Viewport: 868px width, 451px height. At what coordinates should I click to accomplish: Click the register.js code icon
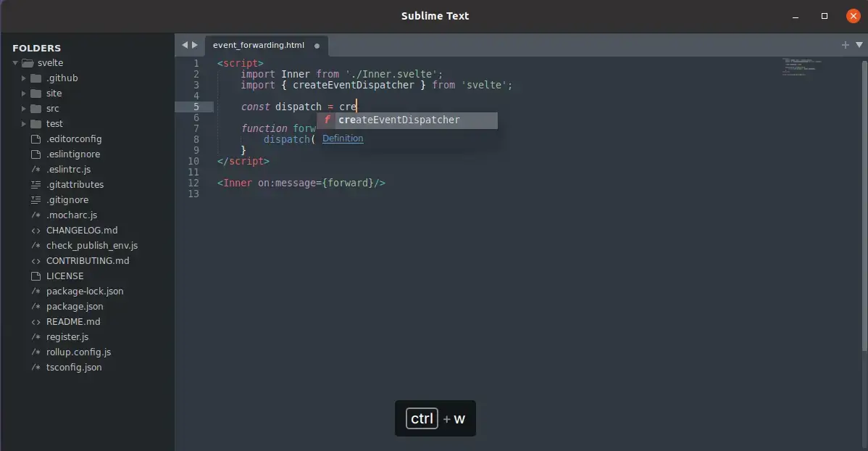point(36,337)
